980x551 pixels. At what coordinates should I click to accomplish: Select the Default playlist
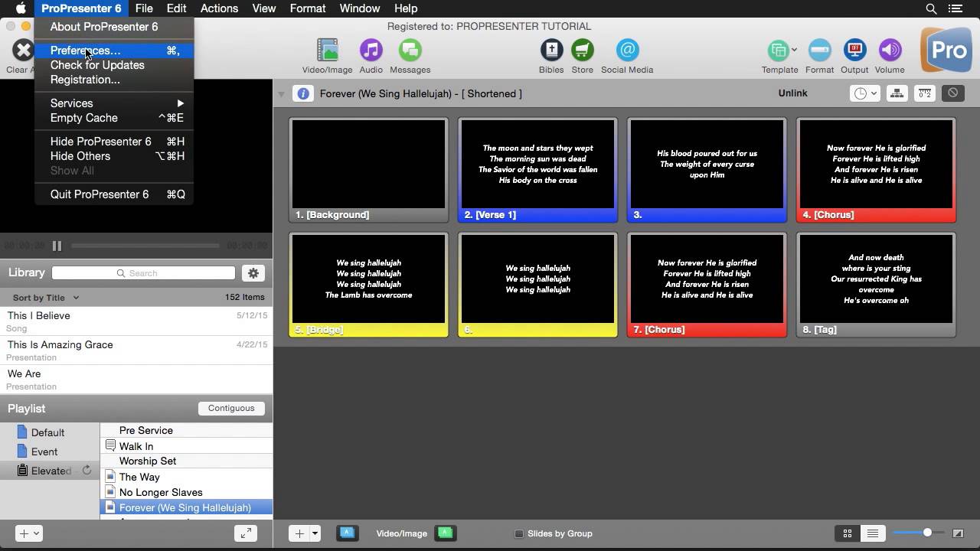click(50, 432)
